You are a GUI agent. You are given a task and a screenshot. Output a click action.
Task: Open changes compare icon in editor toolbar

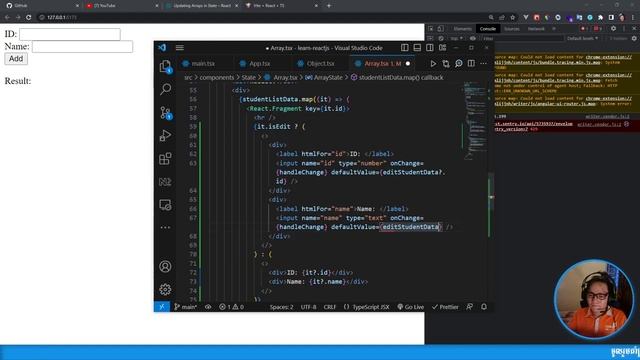tap(446, 64)
